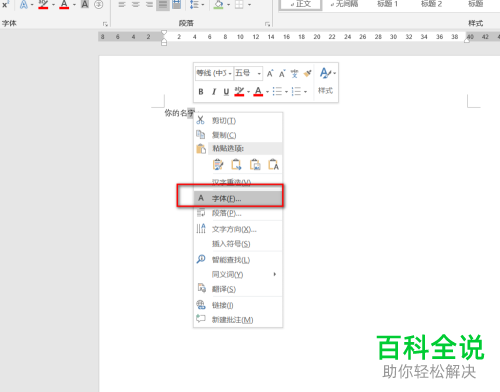Choose 链接(I) link entry
The image size is (500, 392).
click(238, 305)
